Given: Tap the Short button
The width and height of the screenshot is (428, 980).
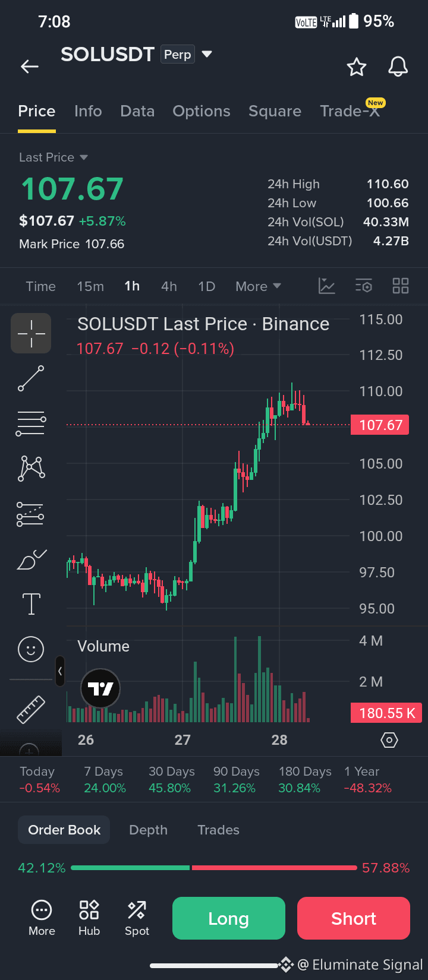Looking at the screenshot, I should pos(354,918).
